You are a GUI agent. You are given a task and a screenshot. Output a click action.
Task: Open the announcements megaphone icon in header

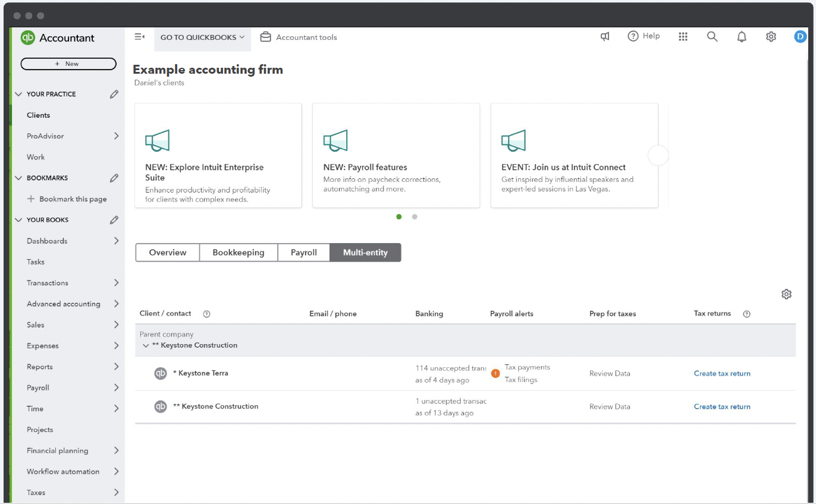(x=605, y=37)
